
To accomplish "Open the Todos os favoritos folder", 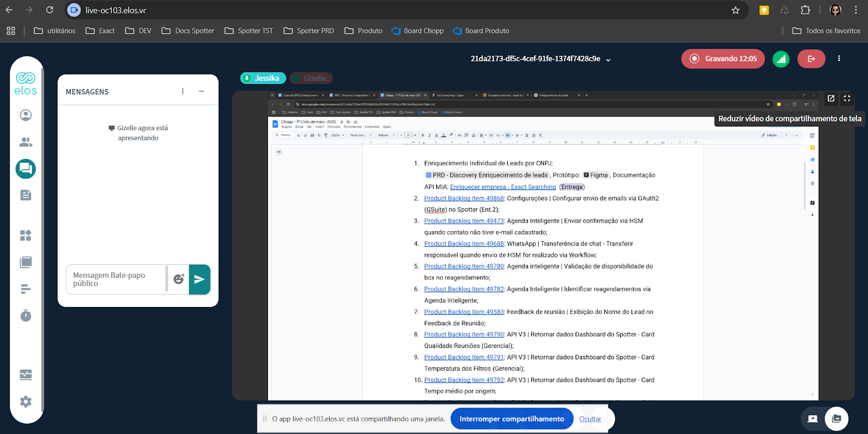I will coord(826,31).
